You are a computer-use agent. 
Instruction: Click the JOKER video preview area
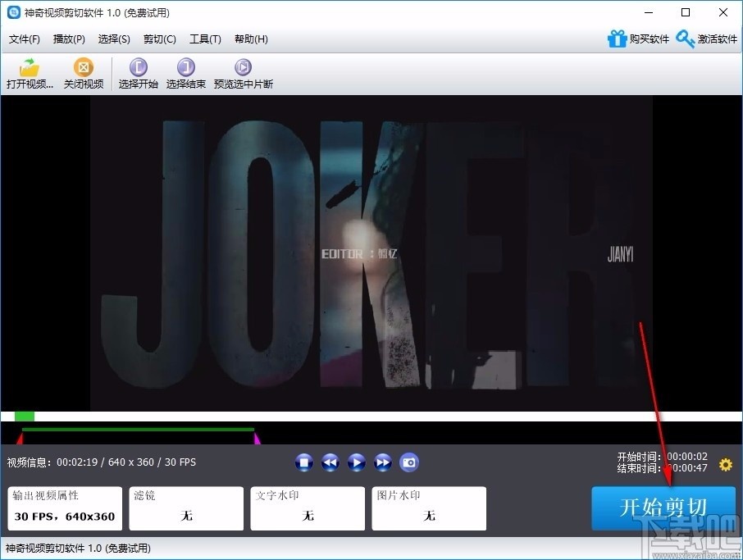(x=371, y=253)
